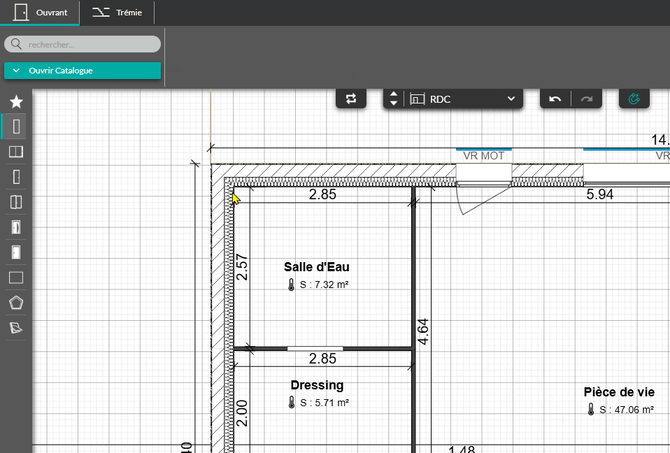670x453 pixels.
Task: Choose the roof window icon
Action: [16, 328]
